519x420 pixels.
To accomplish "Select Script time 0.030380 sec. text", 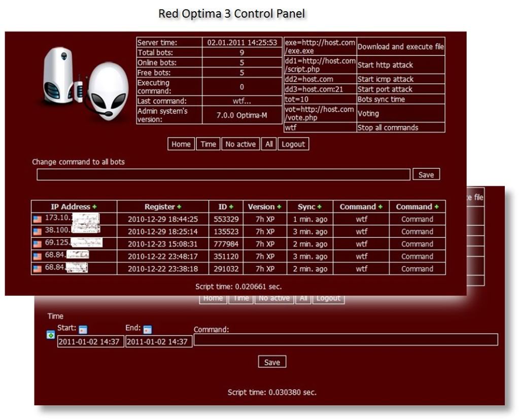I will pos(272,392).
